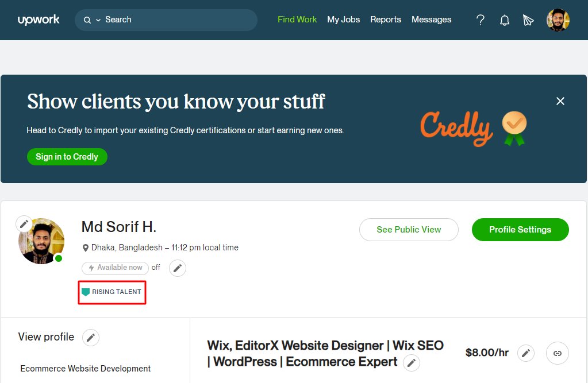Edit the $8.00/hr hourly rate
The width and height of the screenshot is (588, 383).
(526, 353)
